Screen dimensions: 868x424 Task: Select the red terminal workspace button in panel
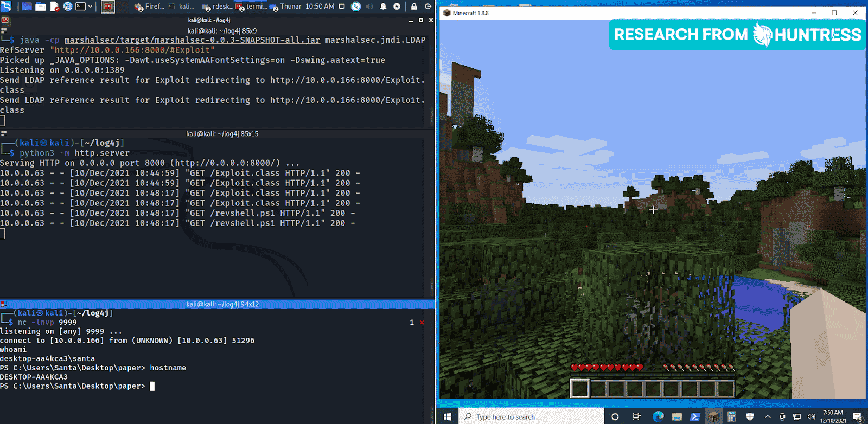[x=108, y=7]
